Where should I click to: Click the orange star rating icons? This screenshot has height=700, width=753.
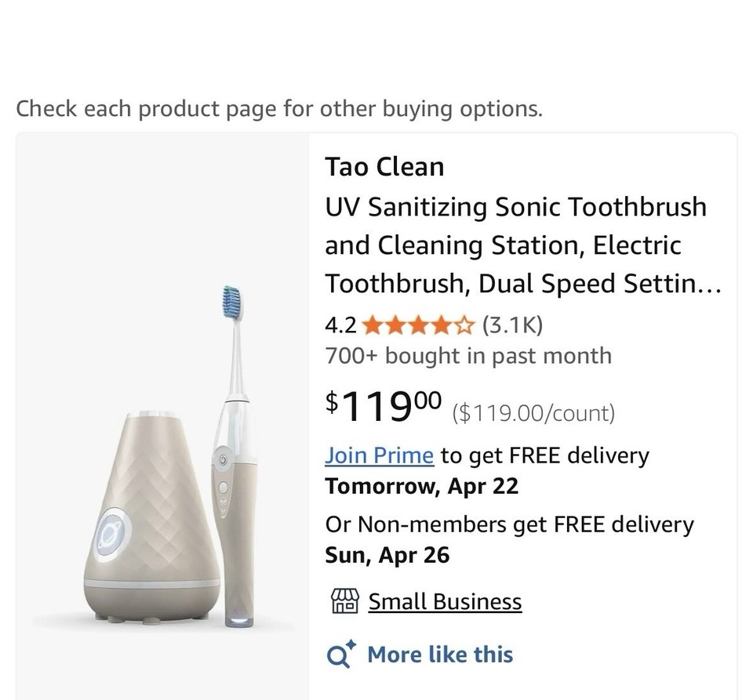coord(419,325)
